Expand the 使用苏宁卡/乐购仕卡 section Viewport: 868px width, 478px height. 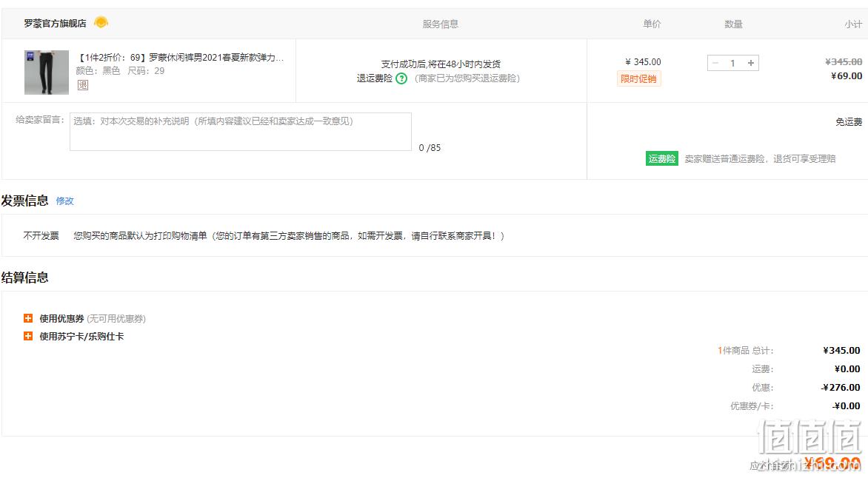[28, 336]
